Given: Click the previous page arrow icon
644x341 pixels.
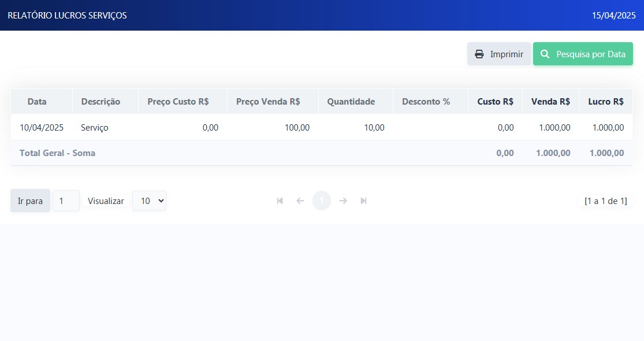Looking at the screenshot, I should 300,201.
